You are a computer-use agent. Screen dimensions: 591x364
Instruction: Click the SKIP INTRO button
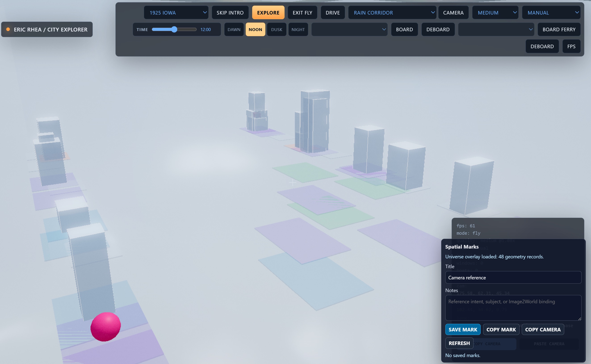tap(230, 13)
